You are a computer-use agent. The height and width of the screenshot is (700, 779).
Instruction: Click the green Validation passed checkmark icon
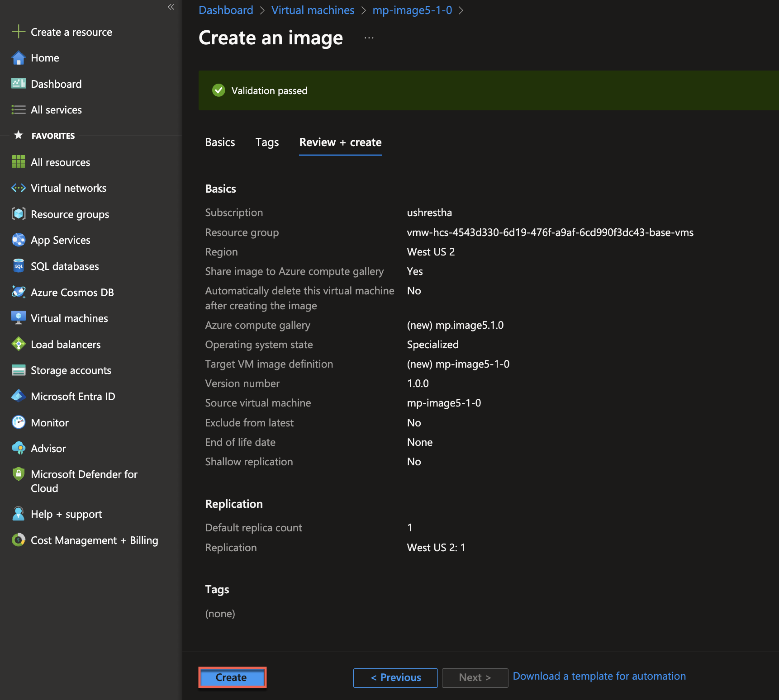tap(218, 90)
